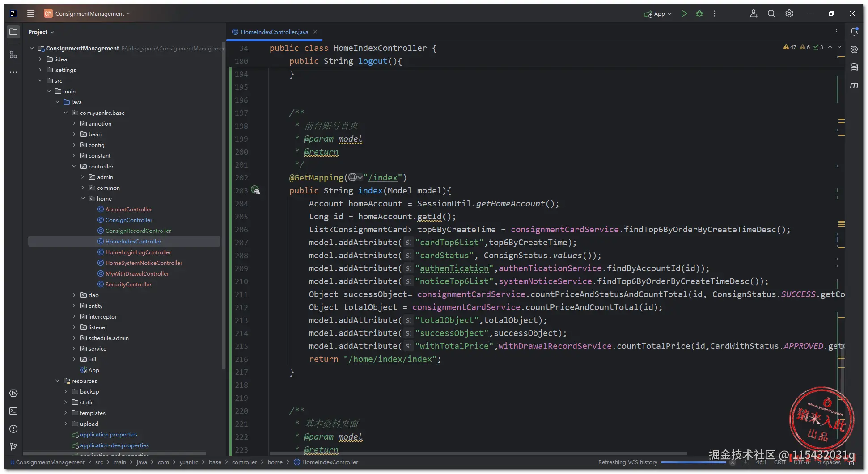The width and height of the screenshot is (868, 474).
Task: Open the Database tool window
Action: coord(854,67)
